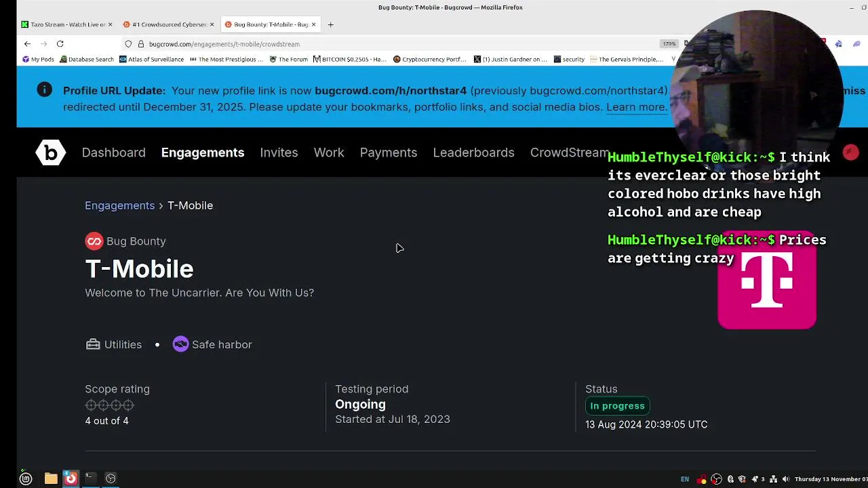The image size is (868, 488).
Task: Open the Work navigation item
Action: [329, 152]
